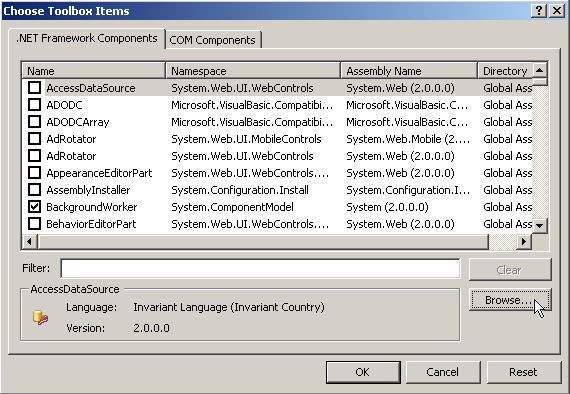Tick the AssemblyInstaller checkbox
The image size is (570, 394).
click(x=35, y=190)
